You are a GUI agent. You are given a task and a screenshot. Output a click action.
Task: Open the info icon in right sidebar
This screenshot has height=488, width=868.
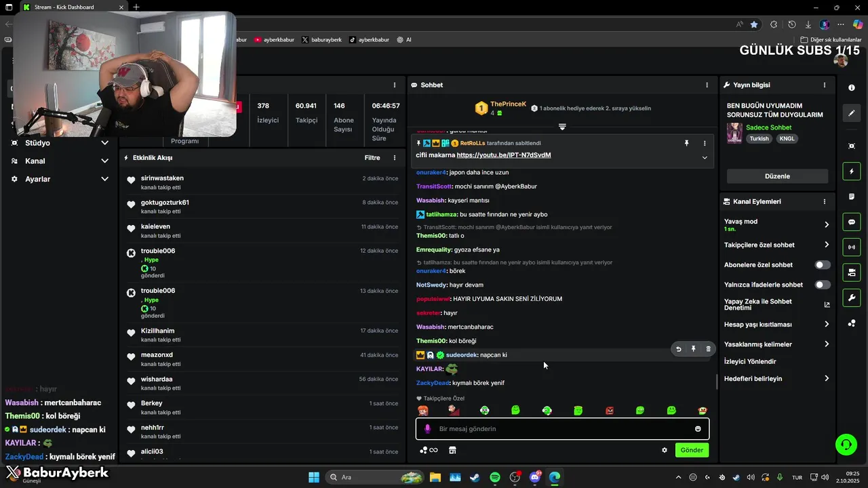click(852, 87)
